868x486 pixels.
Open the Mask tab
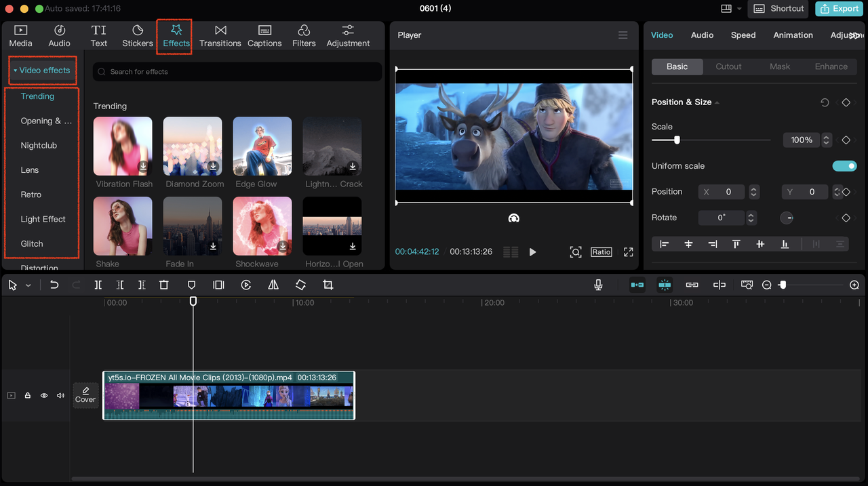click(779, 66)
